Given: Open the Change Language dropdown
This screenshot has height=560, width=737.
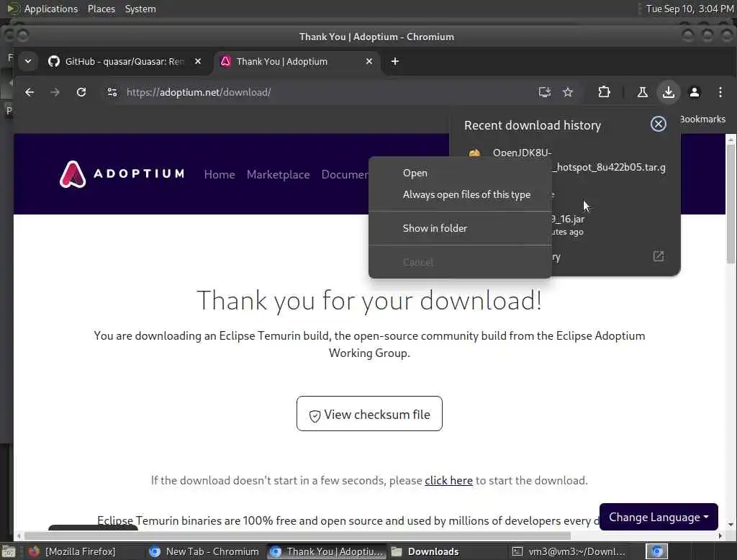Looking at the screenshot, I should (x=659, y=517).
